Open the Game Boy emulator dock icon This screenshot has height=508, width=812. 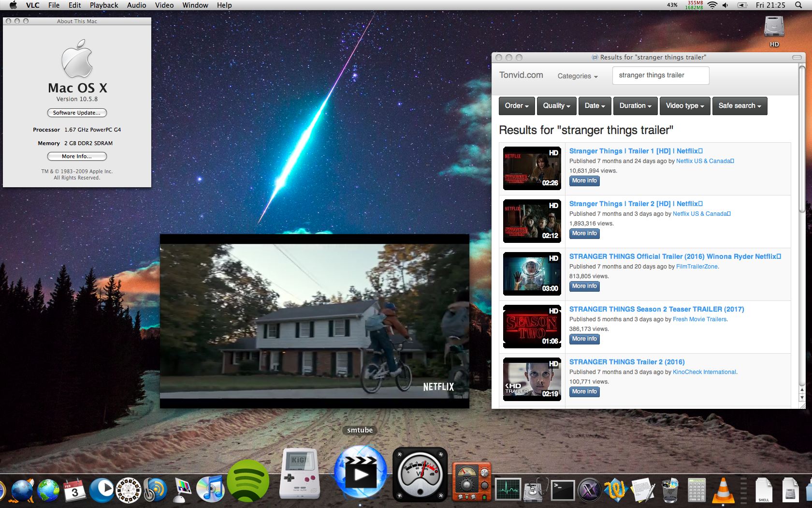[300, 474]
